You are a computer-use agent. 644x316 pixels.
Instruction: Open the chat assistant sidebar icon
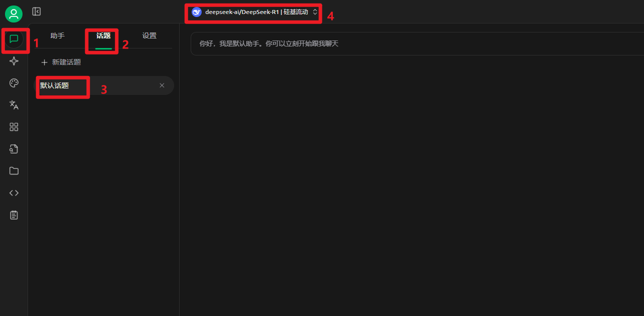click(x=14, y=39)
